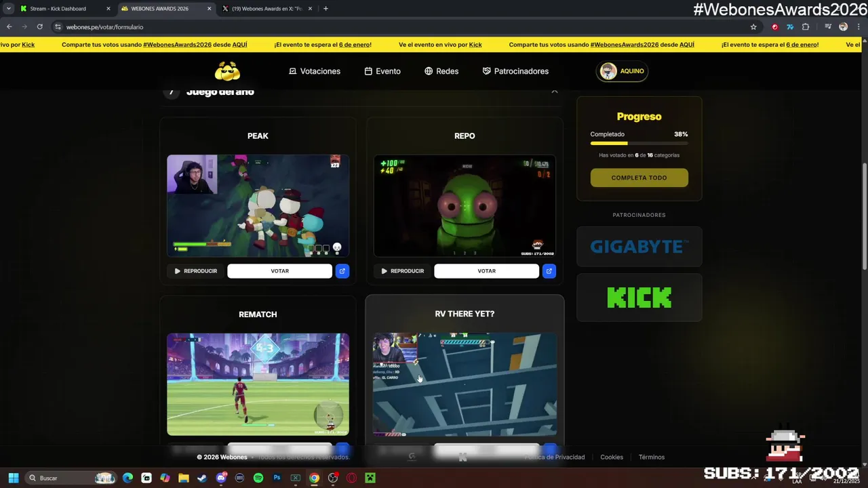Open the REMATCH video thumbnail
The image size is (868, 488).
pyautogui.click(x=258, y=384)
